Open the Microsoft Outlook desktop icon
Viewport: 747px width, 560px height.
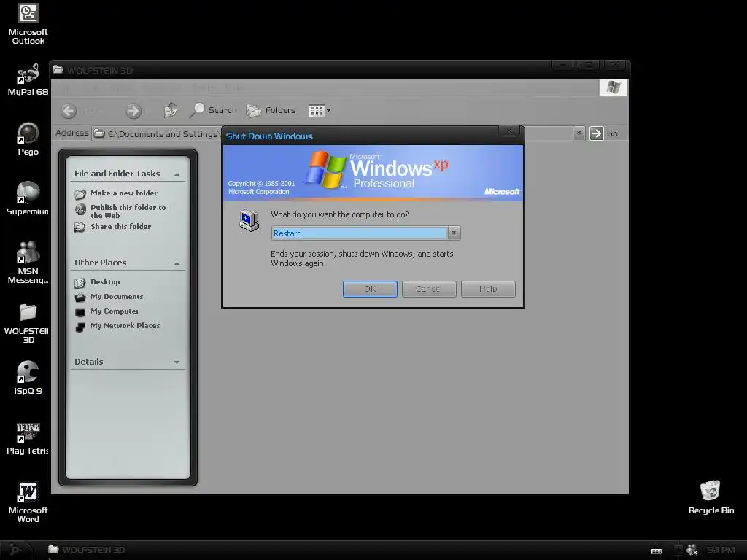coord(28,24)
